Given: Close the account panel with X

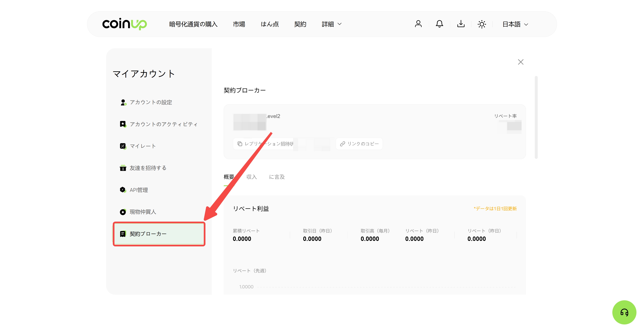Looking at the screenshot, I should pyautogui.click(x=521, y=62).
